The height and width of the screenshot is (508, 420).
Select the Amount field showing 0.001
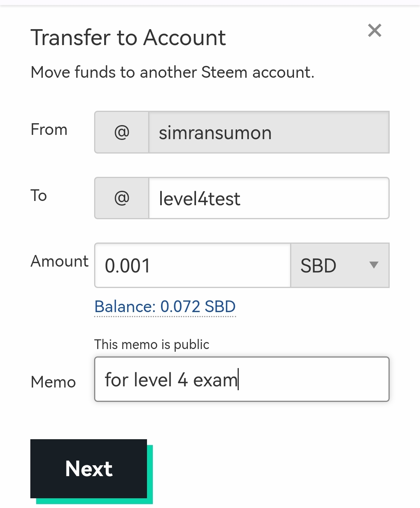192,265
